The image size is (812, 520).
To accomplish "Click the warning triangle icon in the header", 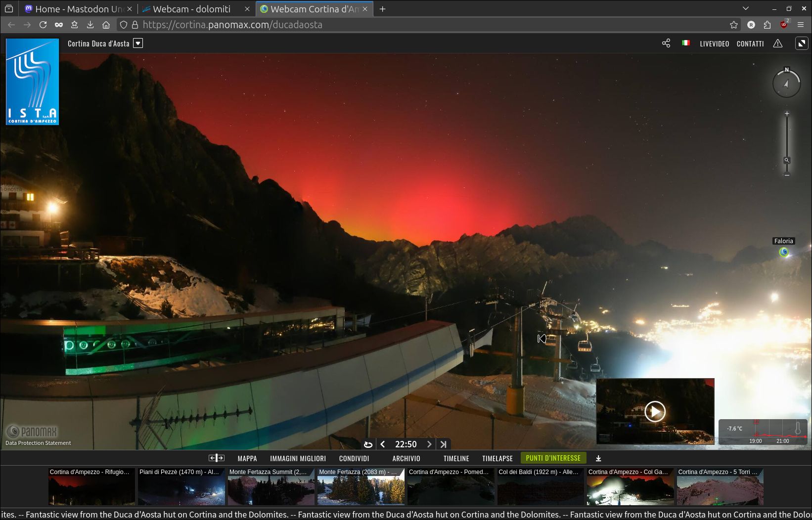I will (x=777, y=43).
